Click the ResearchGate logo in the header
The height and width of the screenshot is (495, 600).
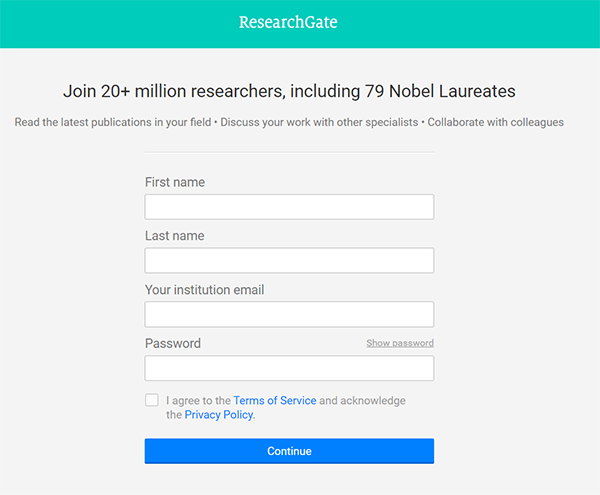288,22
